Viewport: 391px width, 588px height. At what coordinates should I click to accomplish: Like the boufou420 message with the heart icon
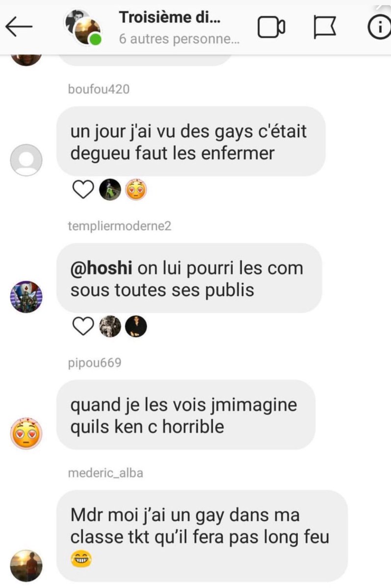[x=82, y=190]
